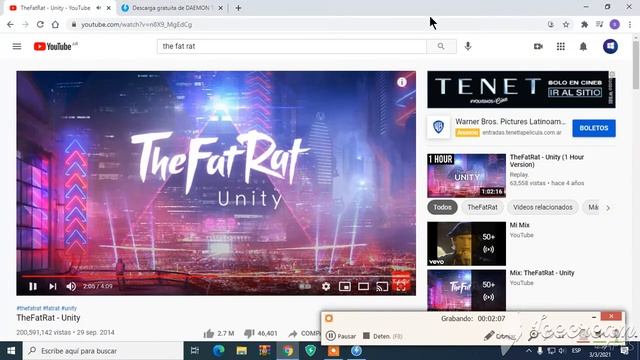
Task: Open the 'Mi Mix' playlist thumbnail
Action: [467, 244]
